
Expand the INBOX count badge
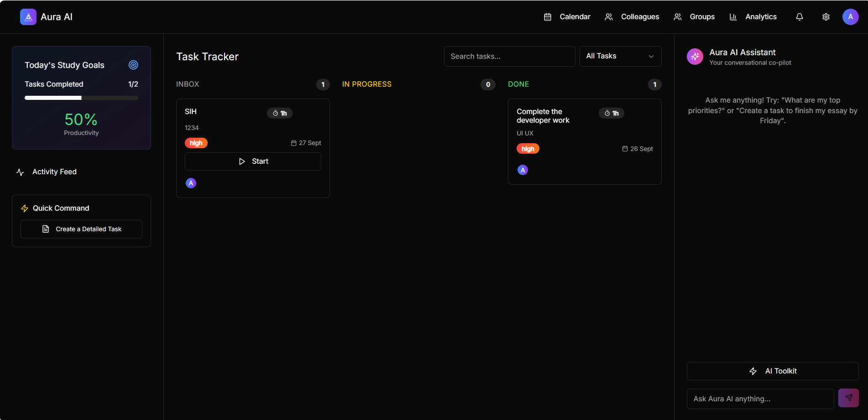tap(323, 85)
